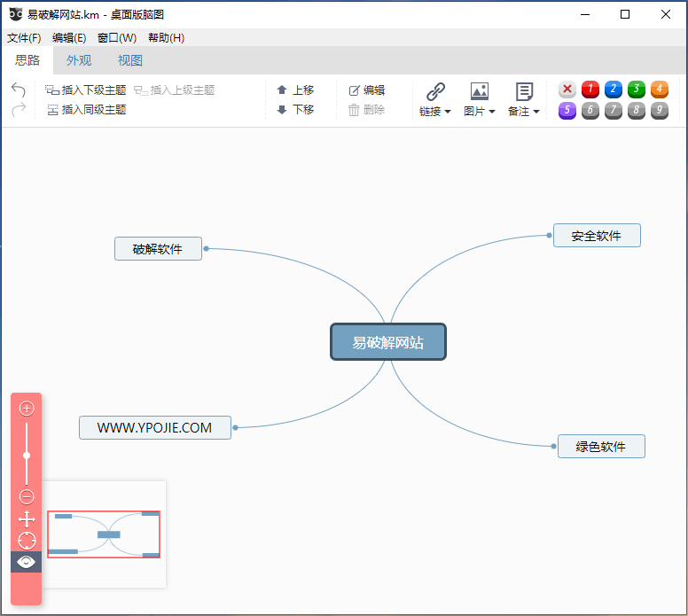Switch to the 视图 tab

[x=130, y=60]
